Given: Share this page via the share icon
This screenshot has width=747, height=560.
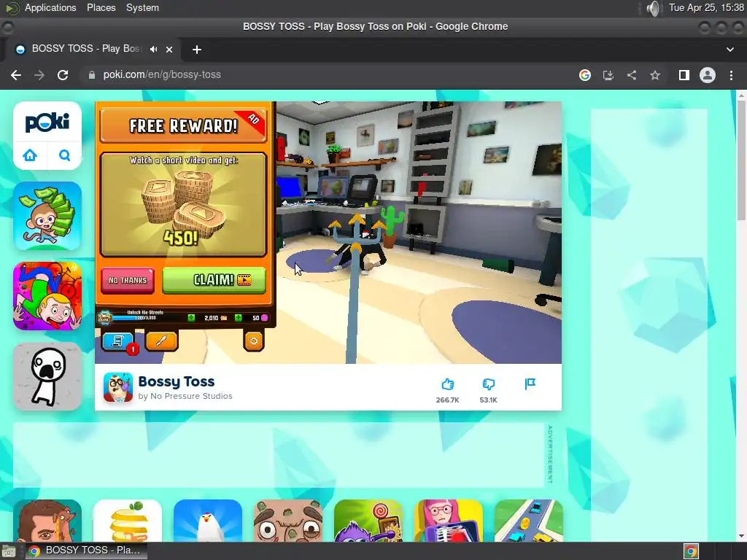Looking at the screenshot, I should [632, 75].
